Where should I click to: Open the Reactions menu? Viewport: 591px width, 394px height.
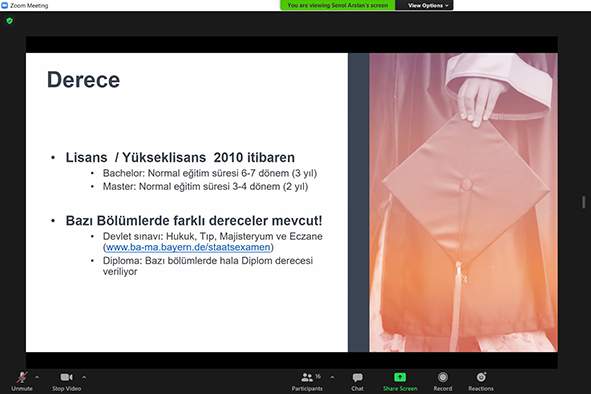pyautogui.click(x=481, y=381)
